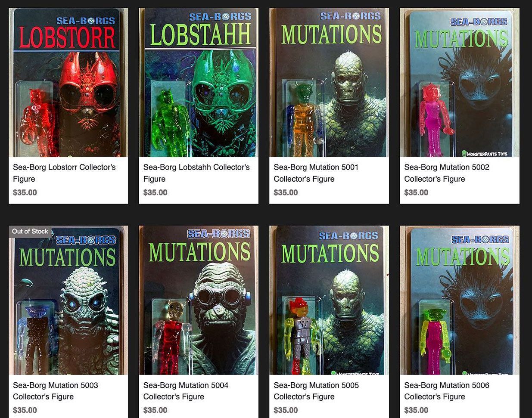Click the Out of Stock badge
This screenshot has width=532, height=418.
(30, 231)
